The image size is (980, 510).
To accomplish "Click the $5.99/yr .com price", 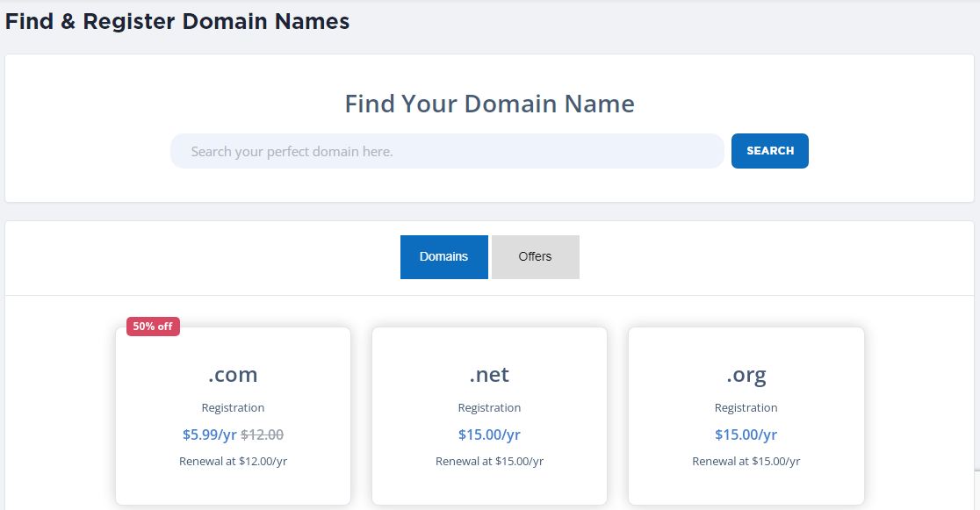I will click(209, 435).
